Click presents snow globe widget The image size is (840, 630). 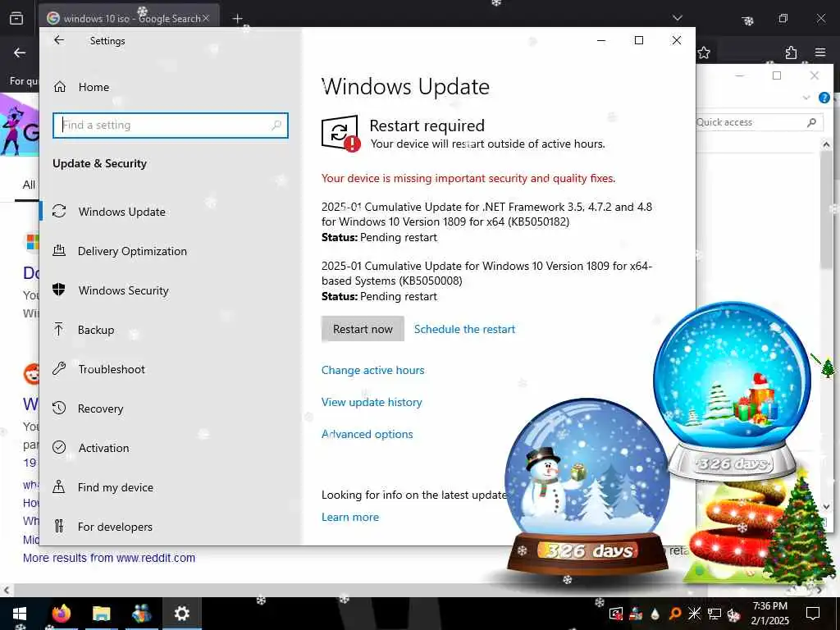(x=732, y=391)
